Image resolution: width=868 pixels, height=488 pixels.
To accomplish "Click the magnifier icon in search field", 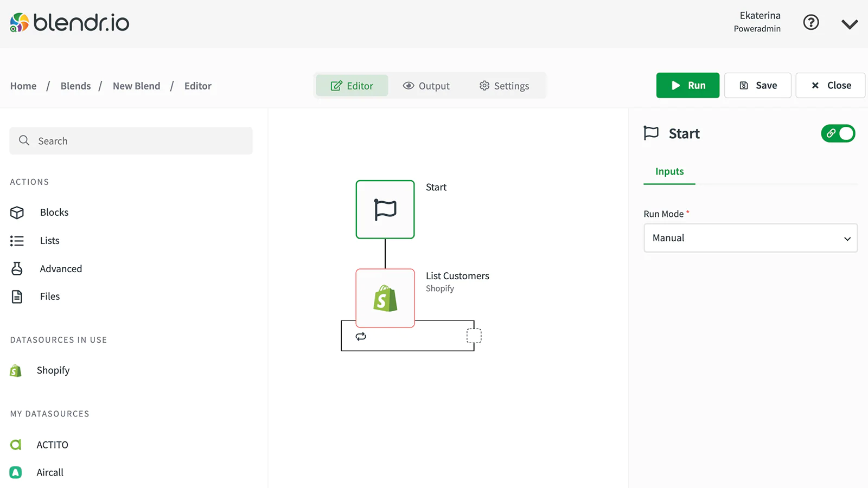I will pyautogui.click(x=24, y=140).
